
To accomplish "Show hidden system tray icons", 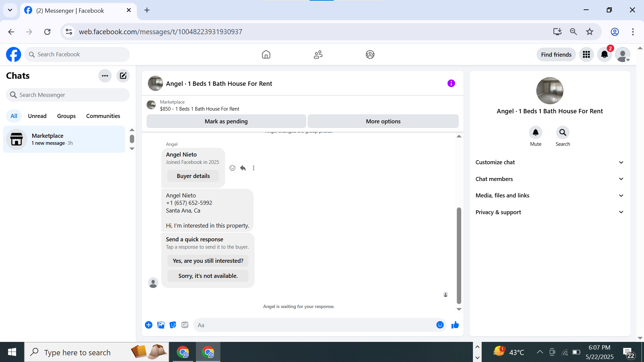I will click(540, 352).
